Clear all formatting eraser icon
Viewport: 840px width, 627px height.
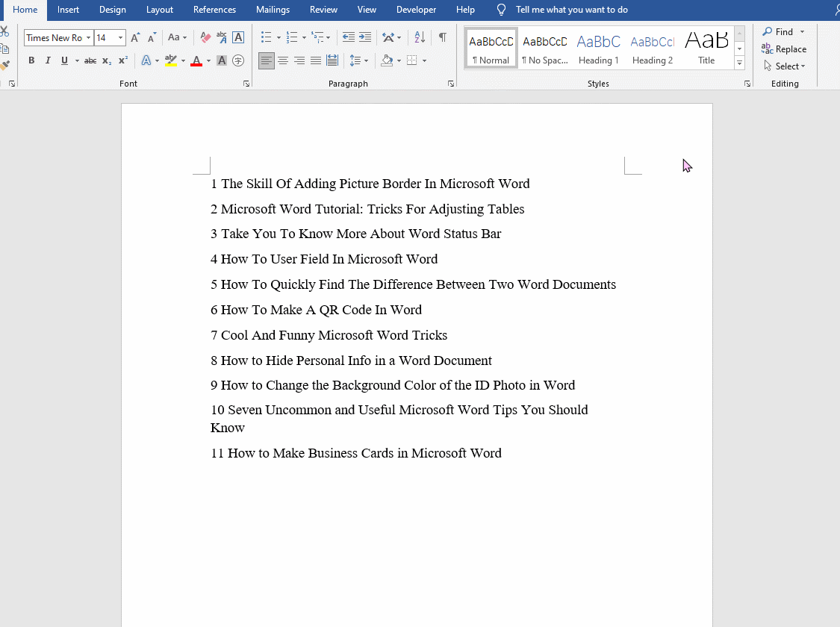point(205,37)
